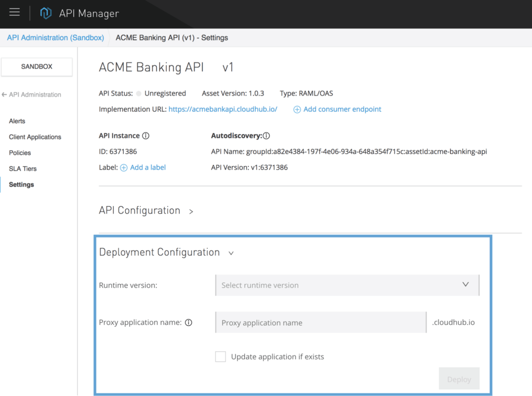Viewport: 532px width, 396px height.
Task: Enable Update application if exists checkbox
Action: click(x=220, y=357)
